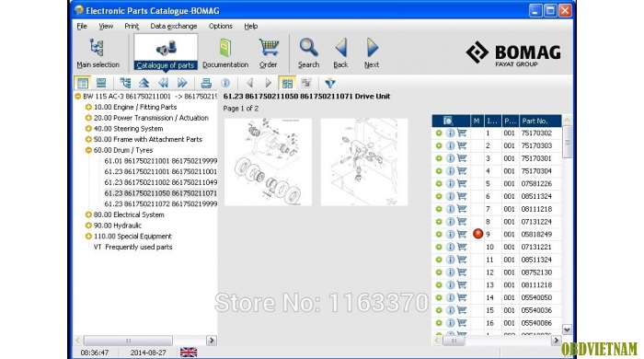
Task: Show info for part 75170303
Action: (450, 145)
